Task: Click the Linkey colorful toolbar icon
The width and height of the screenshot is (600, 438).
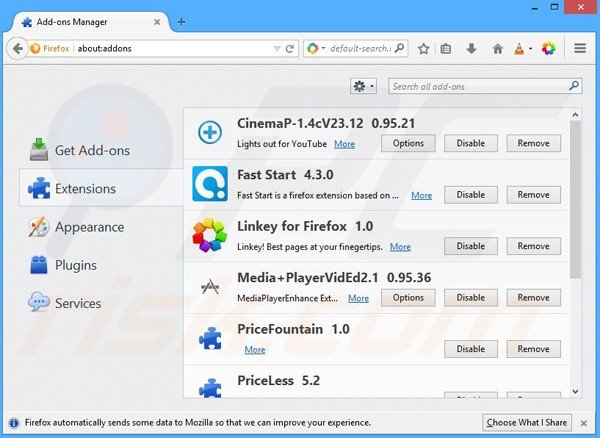Action: coord(548,49)
